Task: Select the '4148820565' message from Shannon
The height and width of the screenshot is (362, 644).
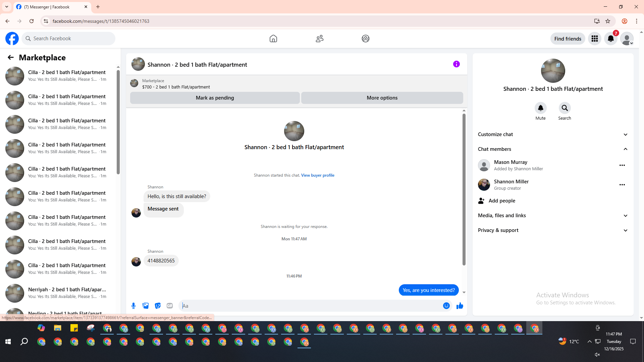Action: (x=161, y=261)
